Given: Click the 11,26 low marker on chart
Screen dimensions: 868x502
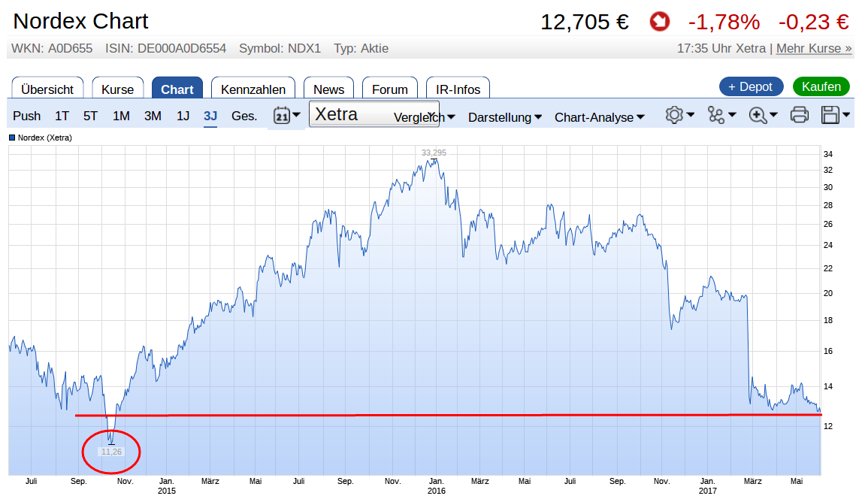Looking at the screenshot, I should [111, 452].
